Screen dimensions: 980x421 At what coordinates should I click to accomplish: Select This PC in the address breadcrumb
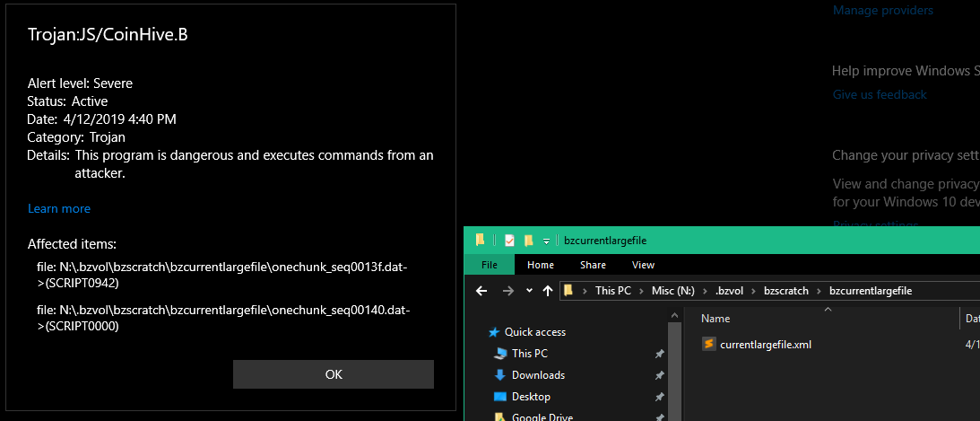[614, 291]
